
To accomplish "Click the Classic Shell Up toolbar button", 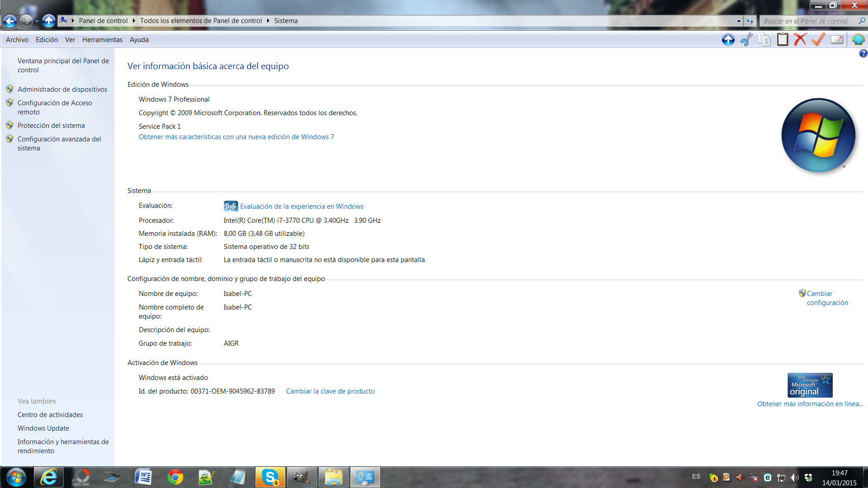I will tap(728, 40).
